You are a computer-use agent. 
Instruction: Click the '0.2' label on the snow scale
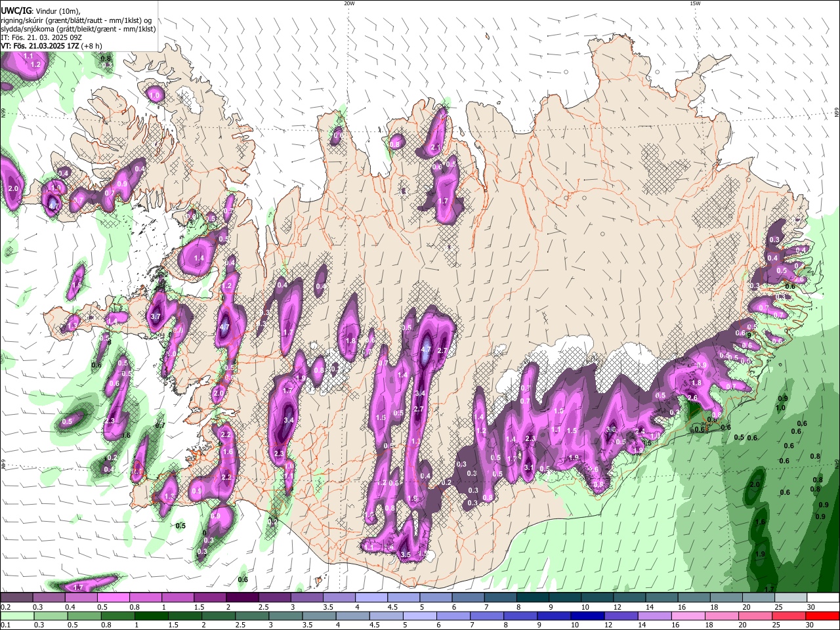pos(5,607)
